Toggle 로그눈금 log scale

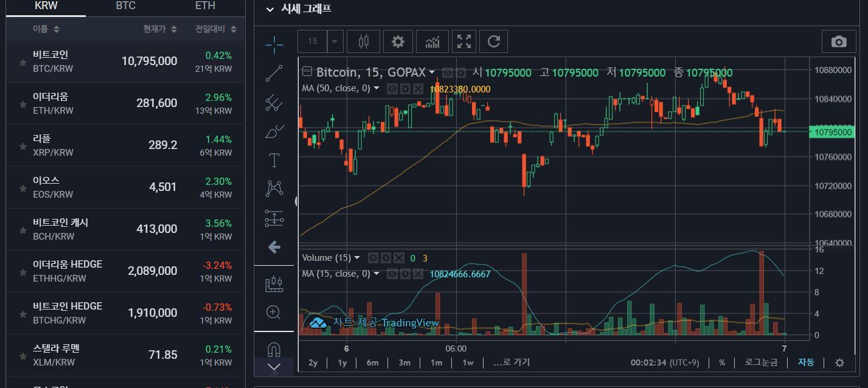(x=762, y=362)
